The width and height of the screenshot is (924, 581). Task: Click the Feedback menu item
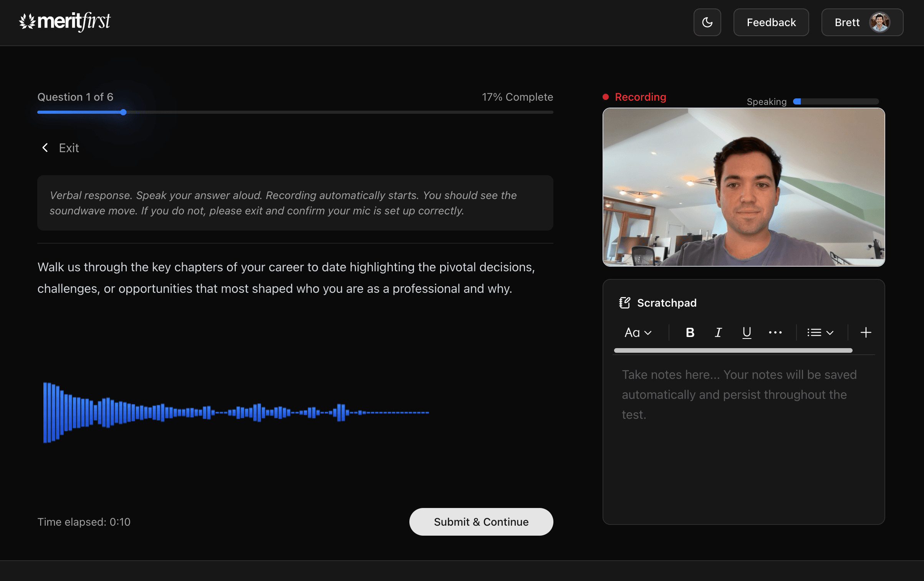(x=771, y=22)
